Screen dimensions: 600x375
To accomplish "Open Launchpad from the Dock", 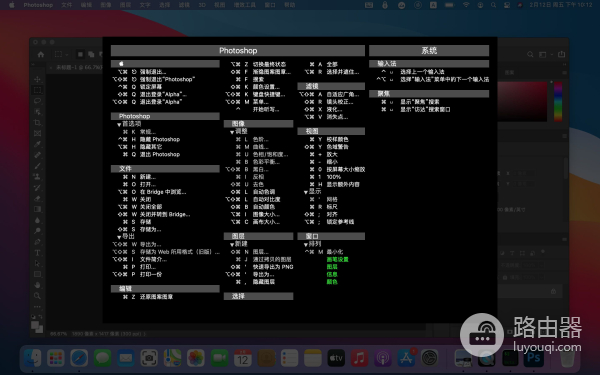I will coord(56,358).
